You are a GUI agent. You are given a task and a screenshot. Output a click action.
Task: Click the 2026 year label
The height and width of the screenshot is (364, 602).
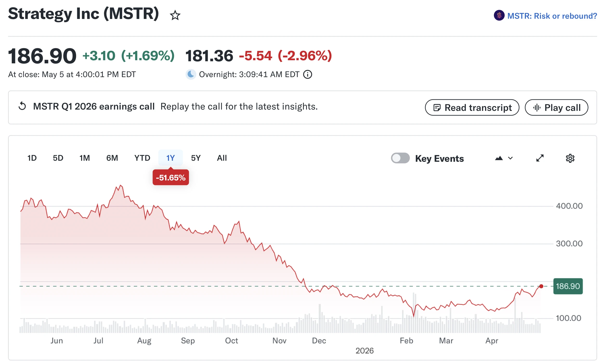click(x=364, y=351)
